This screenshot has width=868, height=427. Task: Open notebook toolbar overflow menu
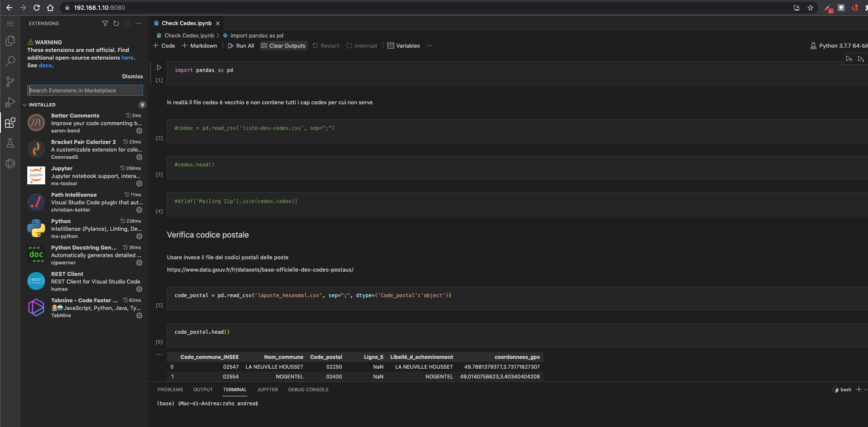(430, 46)
